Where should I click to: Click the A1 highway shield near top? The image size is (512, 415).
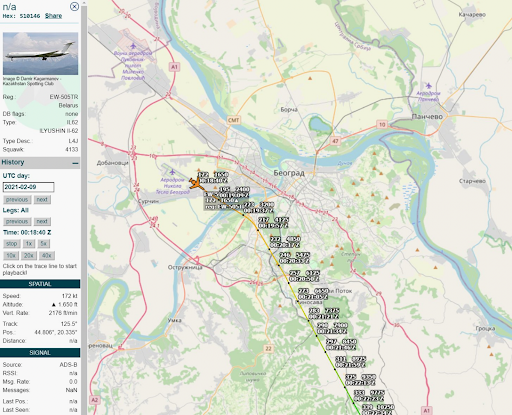pyautogui.click(x=174, y=67)
